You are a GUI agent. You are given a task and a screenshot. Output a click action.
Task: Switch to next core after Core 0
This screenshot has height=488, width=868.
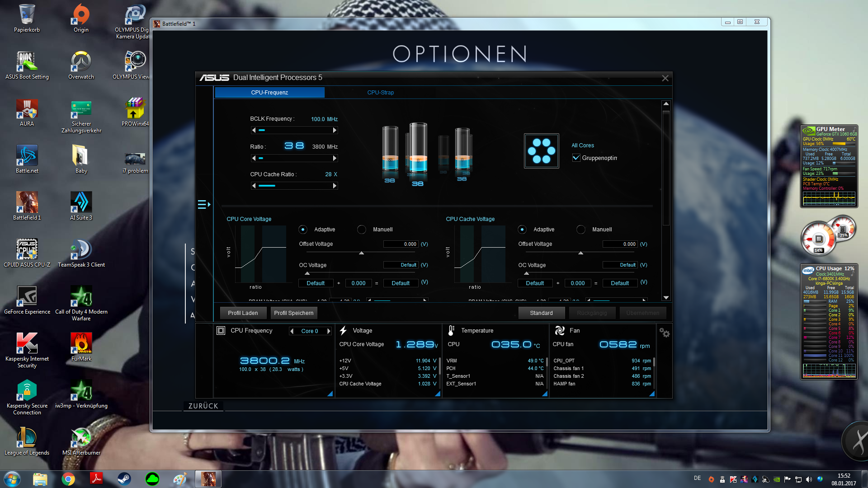point(329,331)
